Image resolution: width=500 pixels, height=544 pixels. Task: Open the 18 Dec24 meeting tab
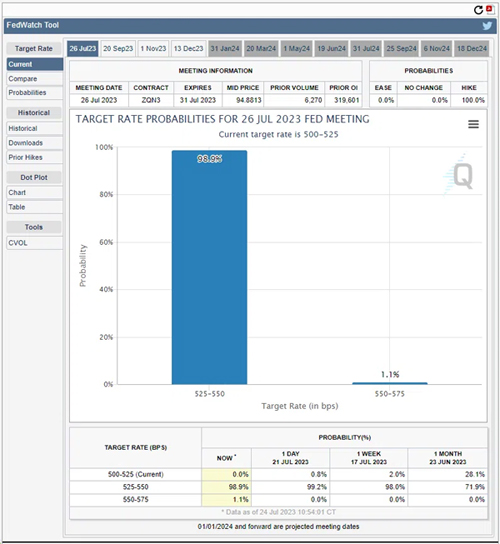click(472, 49)
